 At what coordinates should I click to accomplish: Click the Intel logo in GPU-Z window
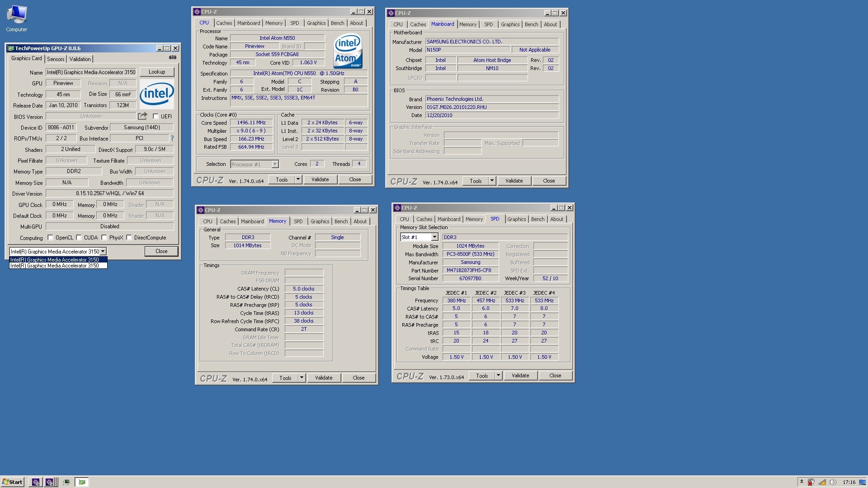point(156,94)
